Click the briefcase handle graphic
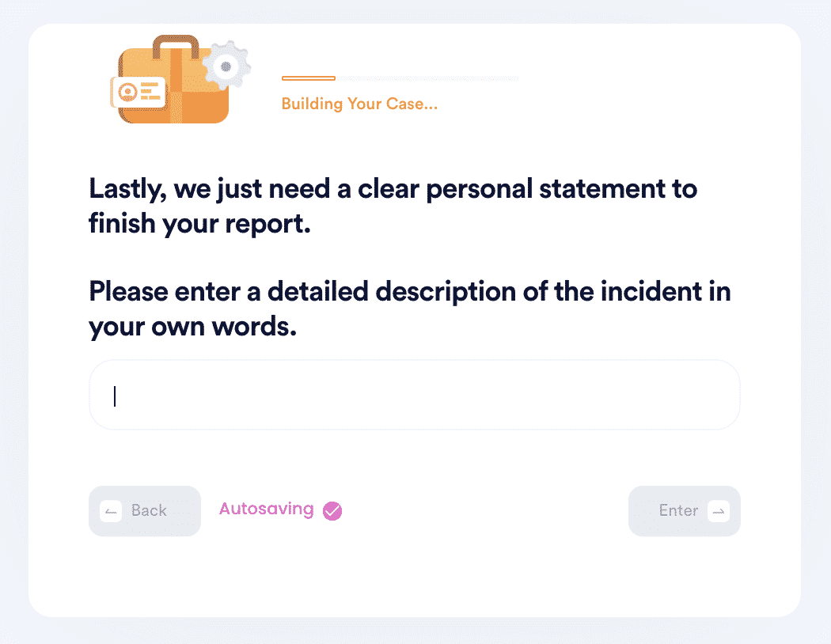 click(x=176, y=47)
